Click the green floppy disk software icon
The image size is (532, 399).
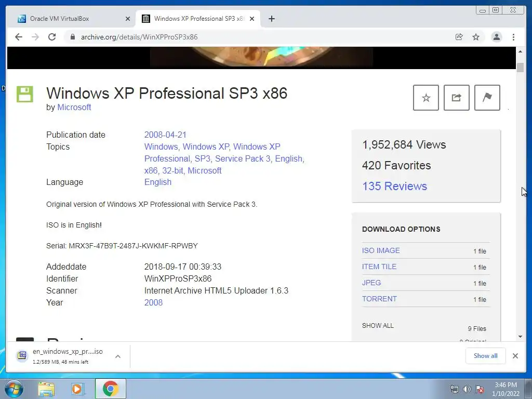click(x=25, y=94)
